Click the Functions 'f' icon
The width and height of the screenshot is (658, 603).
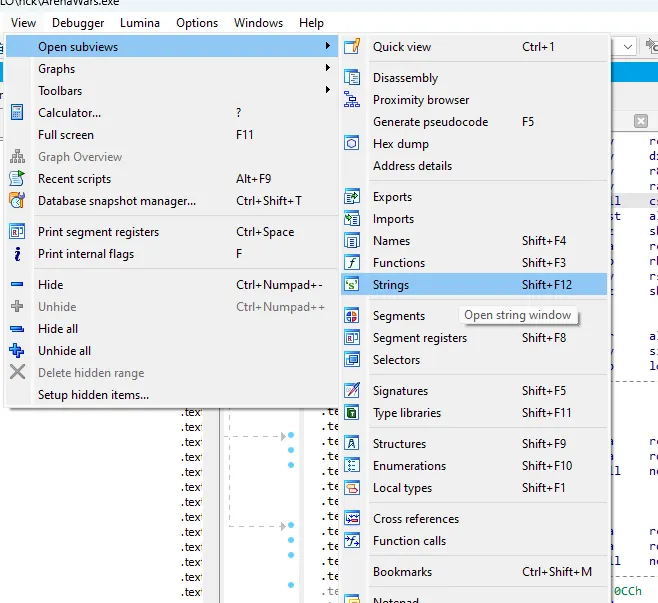click(352, 263)
